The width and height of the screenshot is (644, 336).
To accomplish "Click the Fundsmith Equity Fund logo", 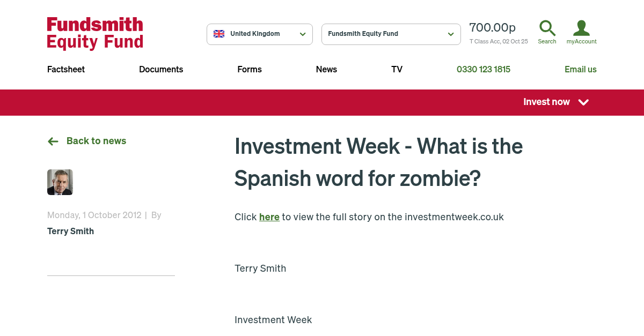I will (95, 33).
